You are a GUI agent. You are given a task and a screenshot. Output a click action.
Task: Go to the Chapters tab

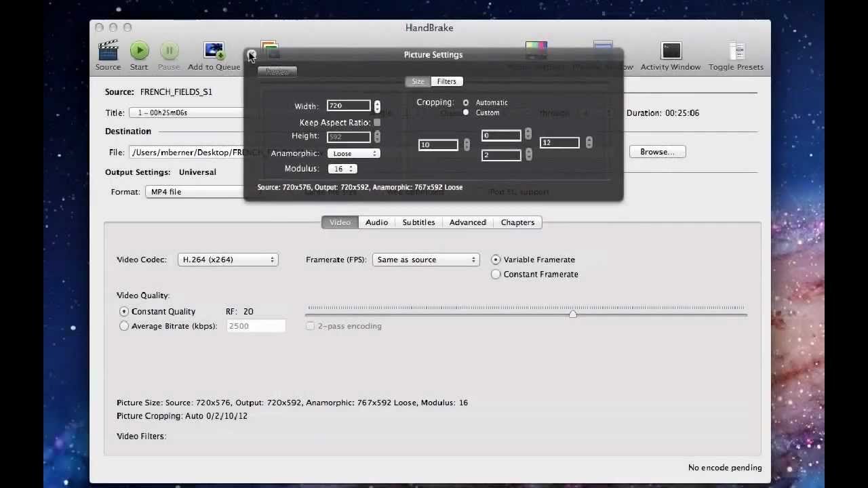point(517,222)
